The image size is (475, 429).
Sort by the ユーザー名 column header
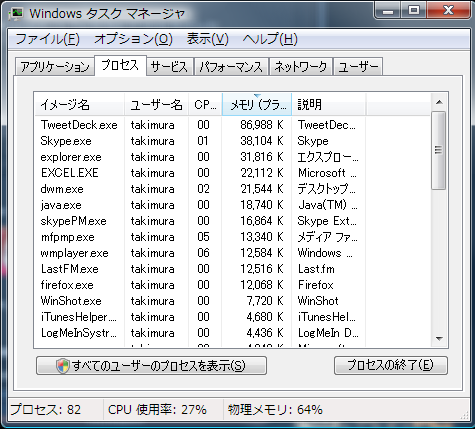coord(157,105)
